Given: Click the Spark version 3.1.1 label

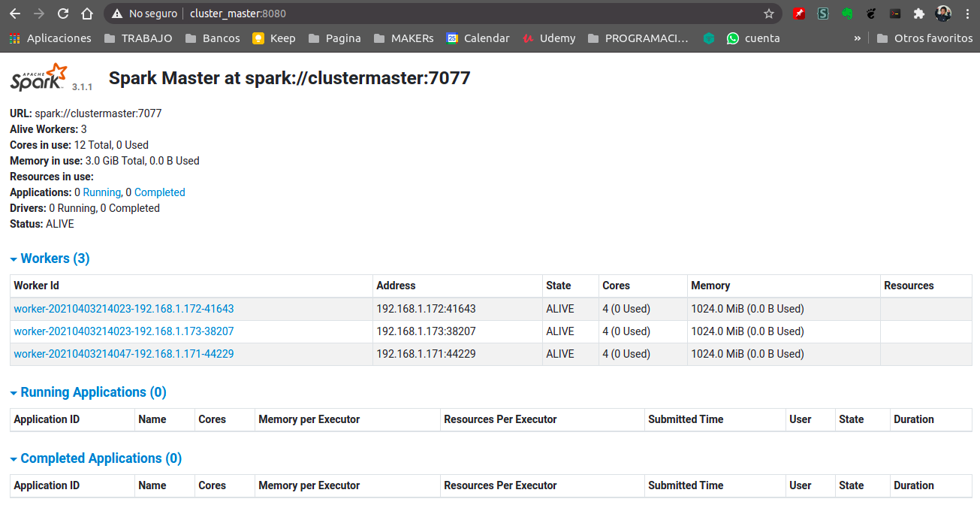Looking at the screenshot, I should pos(82,87).
